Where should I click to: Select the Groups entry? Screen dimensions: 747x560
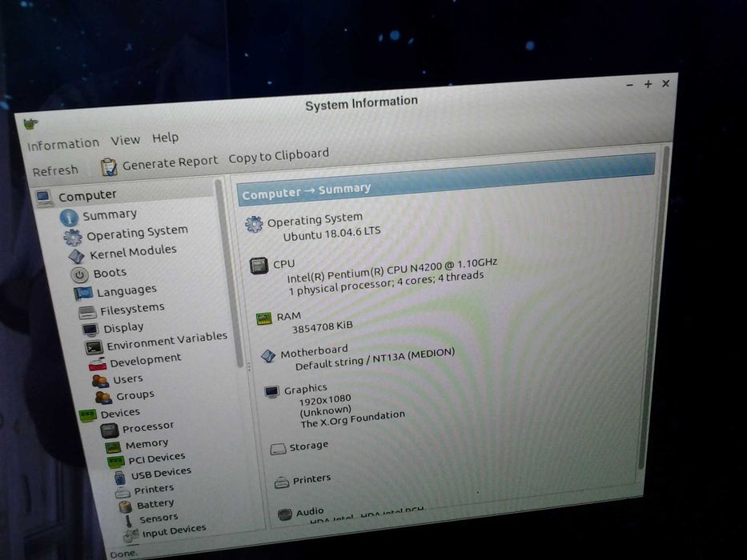click(x=135, y=395)
